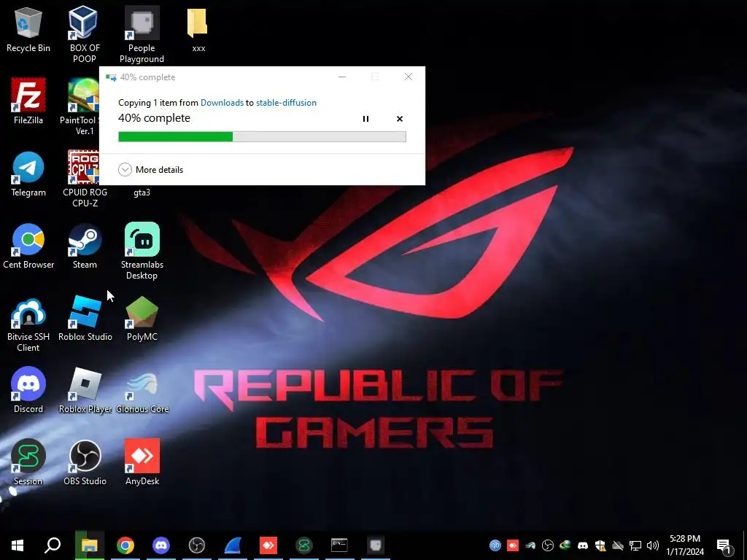
Task: Switch to Chrome in taskbar
Action: point(125,545)
